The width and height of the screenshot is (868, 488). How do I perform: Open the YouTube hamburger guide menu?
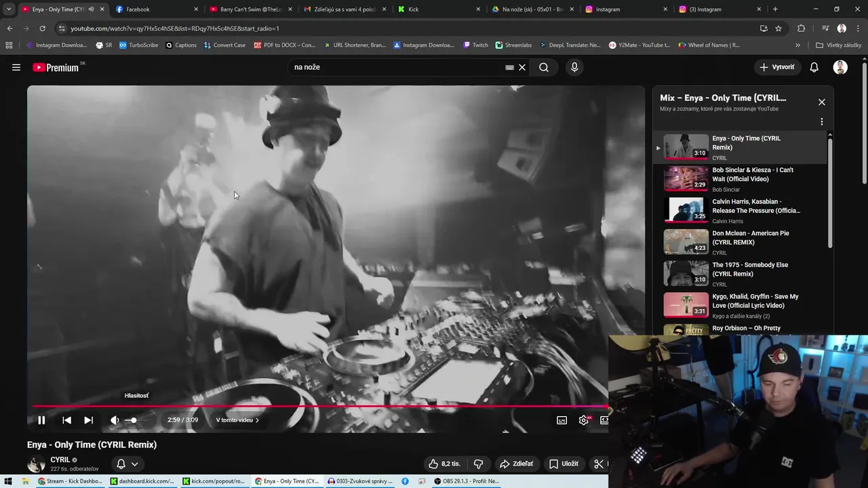[x=16, y=67]
